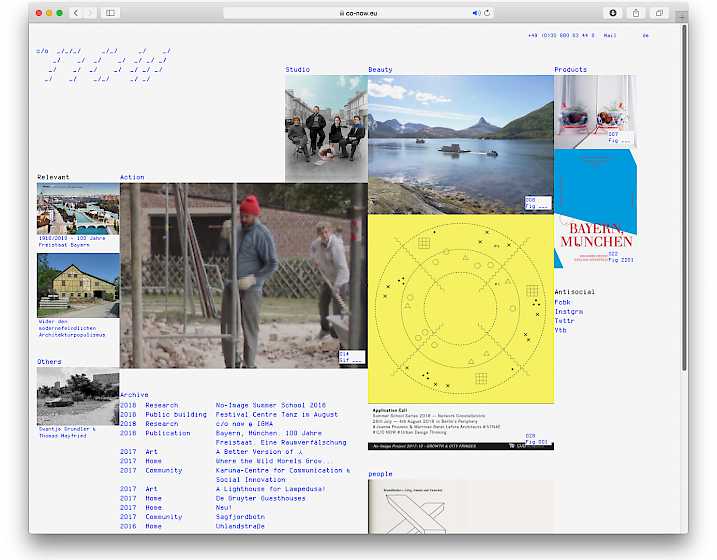
Task: Open the 'Neu!' archive entry
Action: point(224,507)
